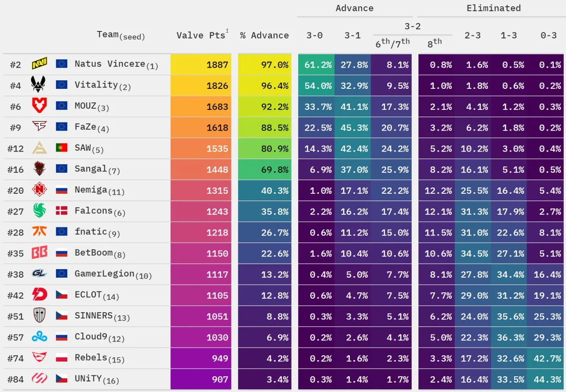
Task: Click the SAW team logo
Action: coord(39,148)
